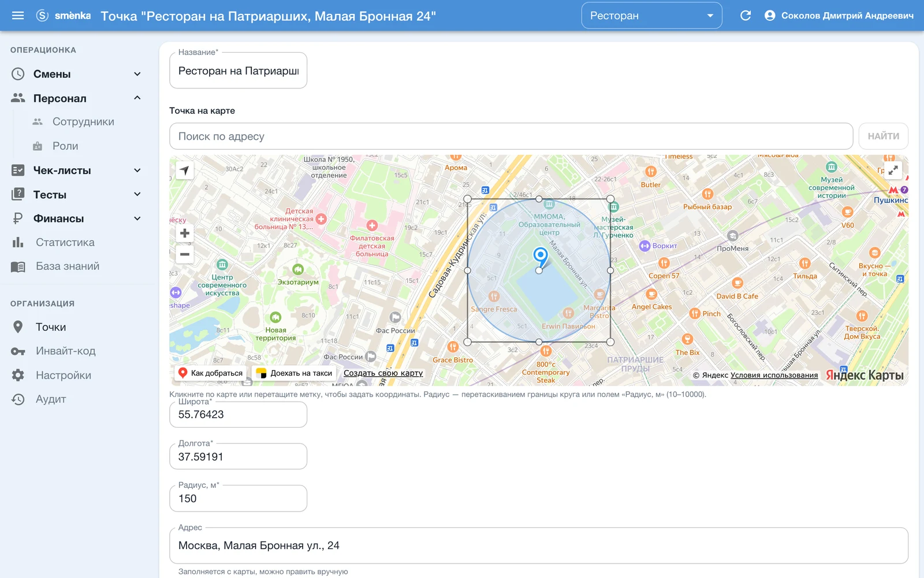
Task: Open the hamburger navigation menu
Action: pos(18,16)
